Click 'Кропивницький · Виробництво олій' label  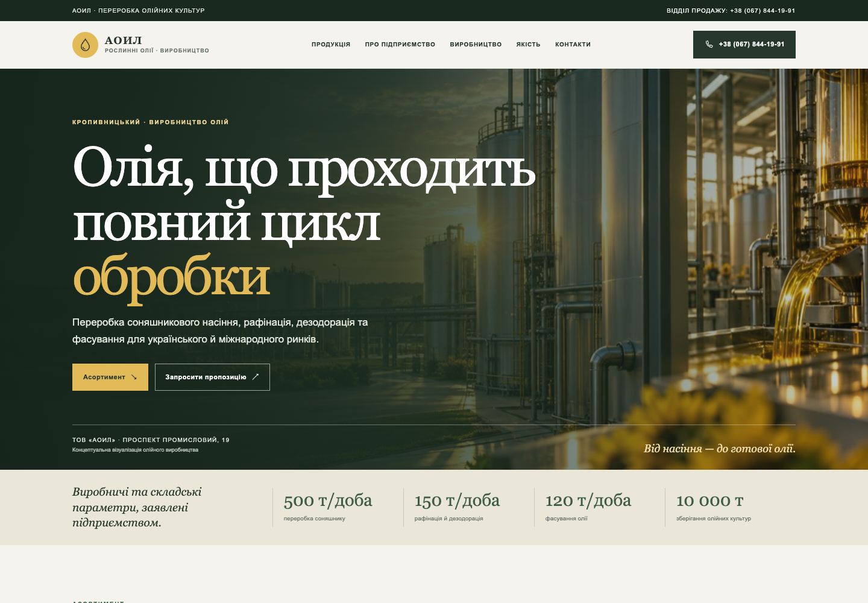pyautogui.click(x=151, y=122)
